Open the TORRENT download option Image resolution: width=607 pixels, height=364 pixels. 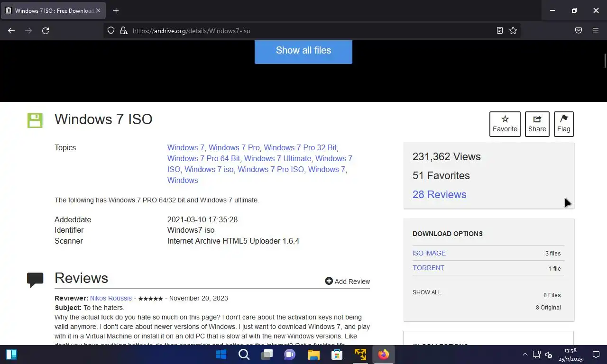(x=428, y=268)
